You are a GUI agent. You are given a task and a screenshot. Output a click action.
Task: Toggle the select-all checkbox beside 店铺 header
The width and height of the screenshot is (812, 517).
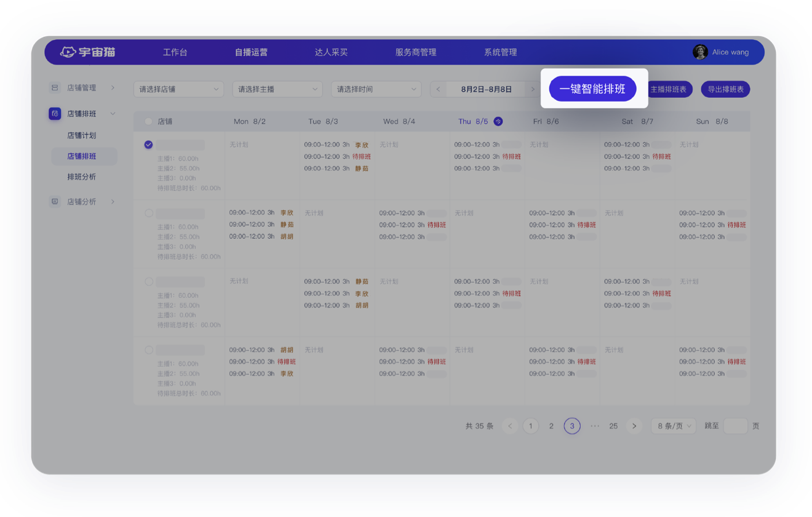coord(148,121)
